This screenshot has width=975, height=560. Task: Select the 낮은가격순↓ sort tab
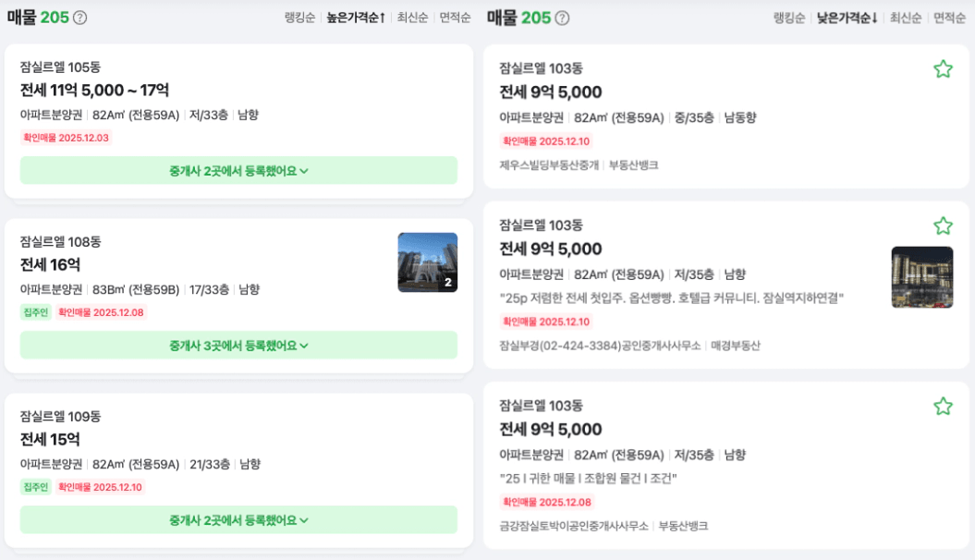click(847, 18)
